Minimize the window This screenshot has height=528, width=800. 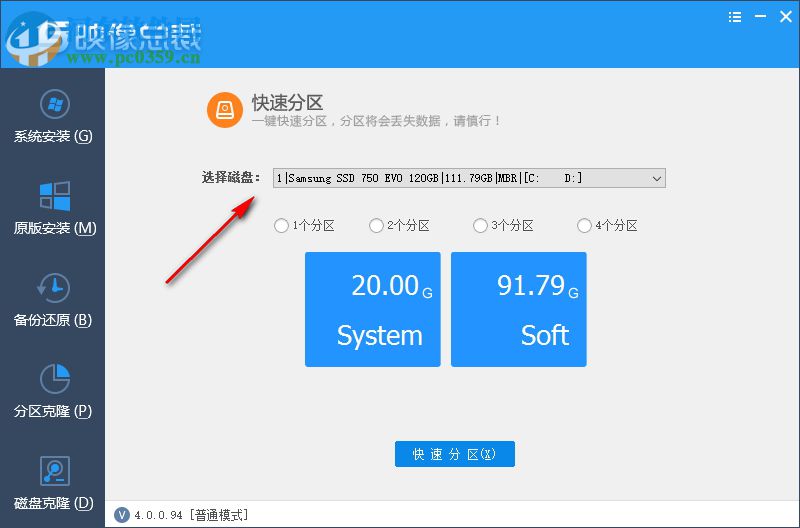coord(760,17)
